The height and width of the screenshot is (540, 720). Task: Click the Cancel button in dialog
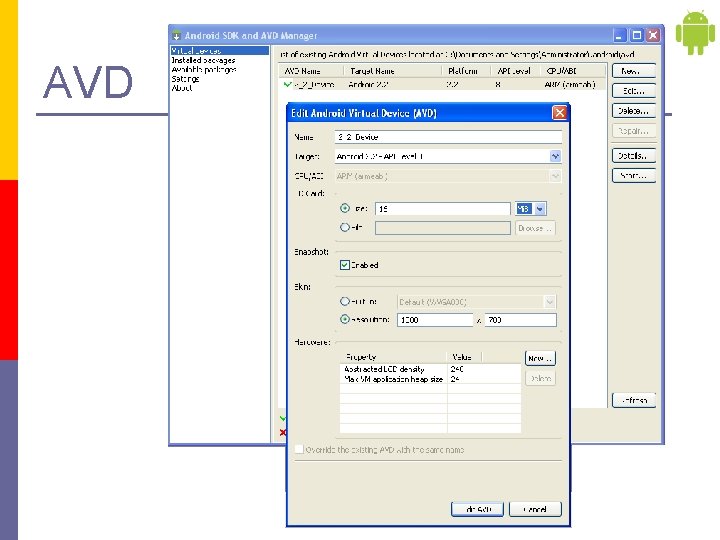[535, 509]
